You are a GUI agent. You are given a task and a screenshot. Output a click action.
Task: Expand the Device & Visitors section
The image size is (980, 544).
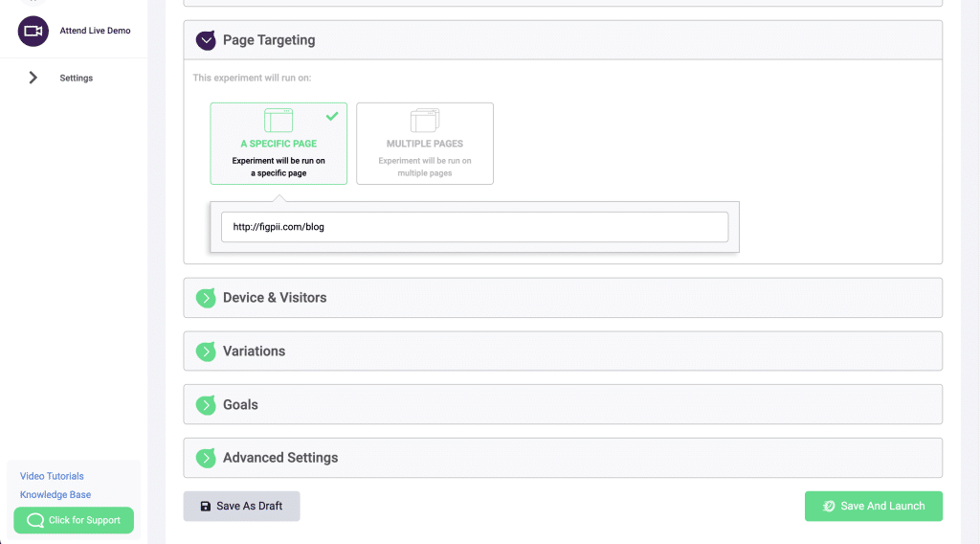pos(275,298)
